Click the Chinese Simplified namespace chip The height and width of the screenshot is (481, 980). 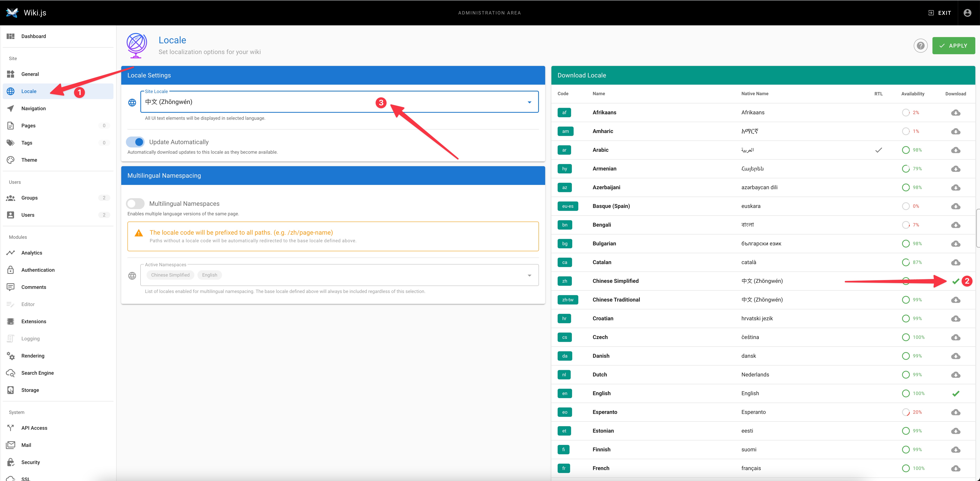[x=170, y=275]
